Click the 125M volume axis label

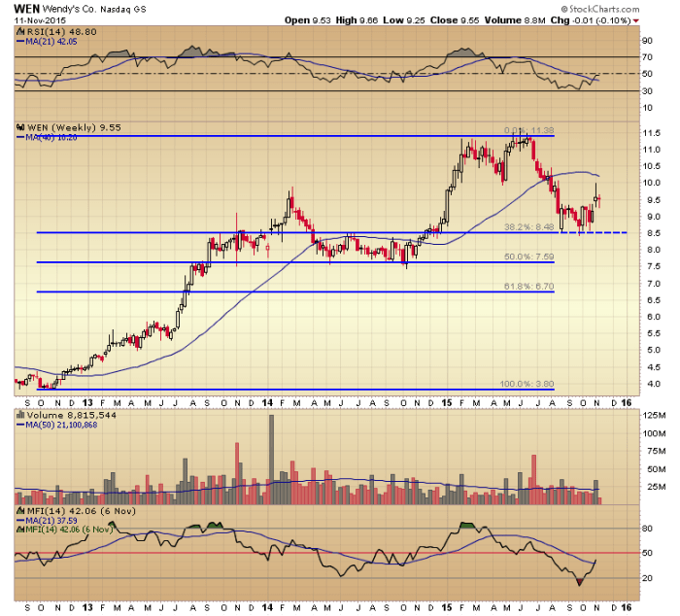click(654, 416)
